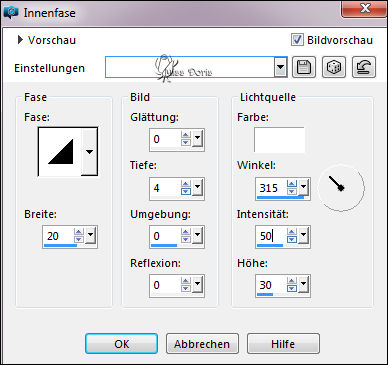This screenshot has height=365, width=388.
Task: Decrease Breite value with the down arrow
Action: [x=79, y=239]
